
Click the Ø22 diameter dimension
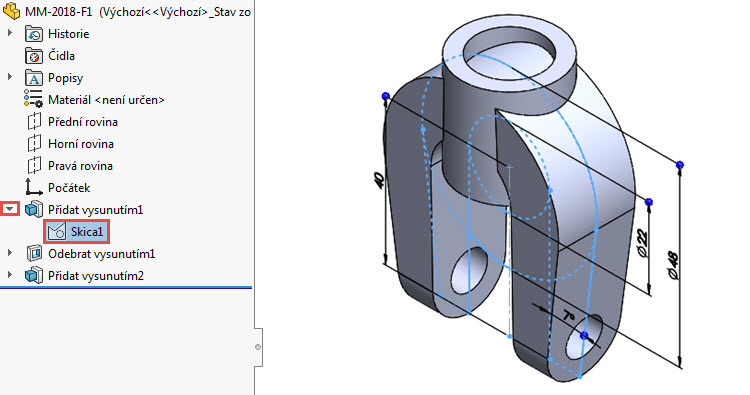tap(642, 243)
